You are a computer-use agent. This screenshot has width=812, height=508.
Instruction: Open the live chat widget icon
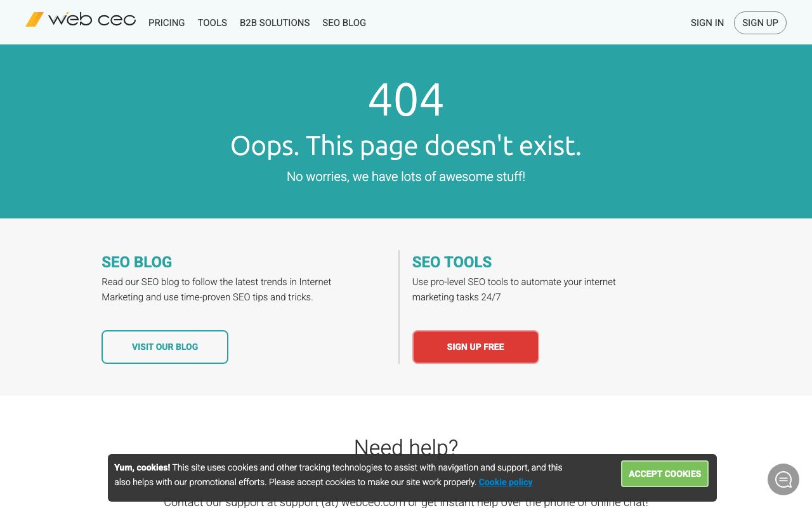pyautogui.click(x=783, y=479)
